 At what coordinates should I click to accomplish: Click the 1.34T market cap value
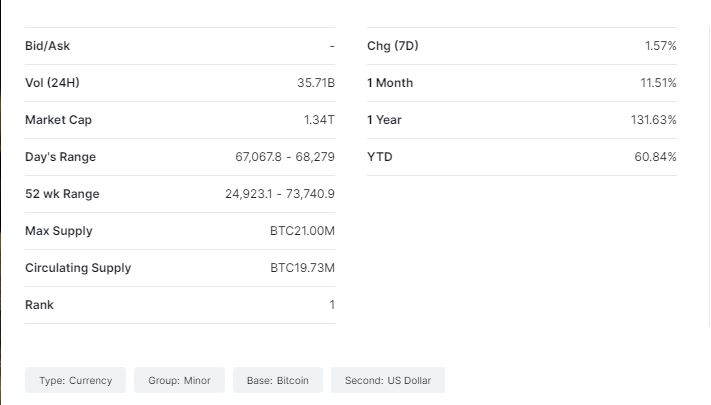(319, 120)
